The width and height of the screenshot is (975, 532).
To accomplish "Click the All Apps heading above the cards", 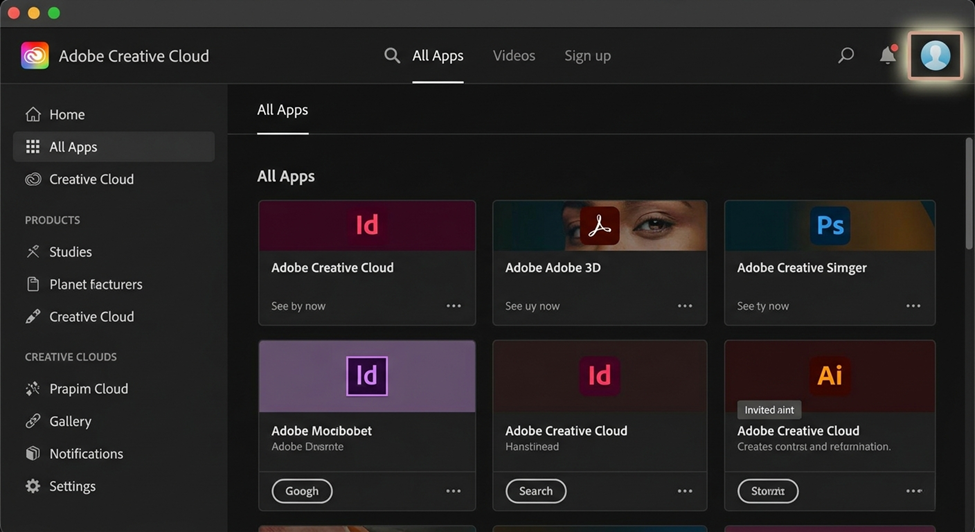I will [x=286, y=177].
